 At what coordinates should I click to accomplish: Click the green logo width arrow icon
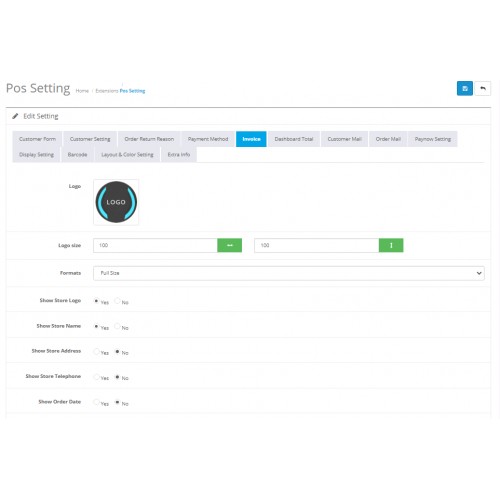pos(229,245)
